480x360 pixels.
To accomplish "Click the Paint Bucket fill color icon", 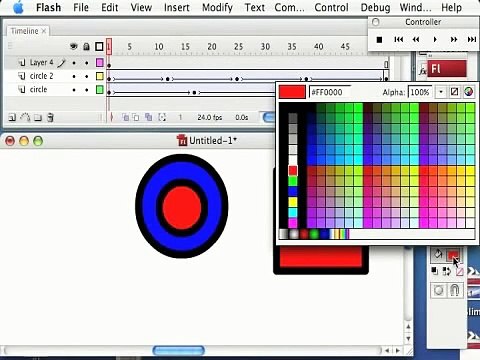I will [437, 255].
